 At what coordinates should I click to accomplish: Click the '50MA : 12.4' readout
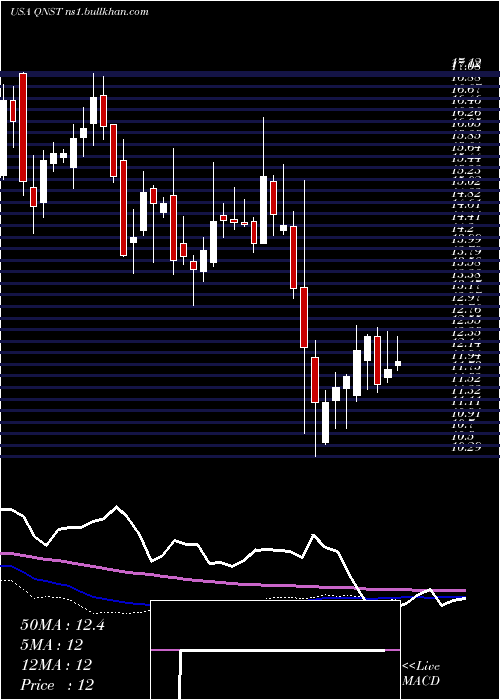[x=62, y=625]
